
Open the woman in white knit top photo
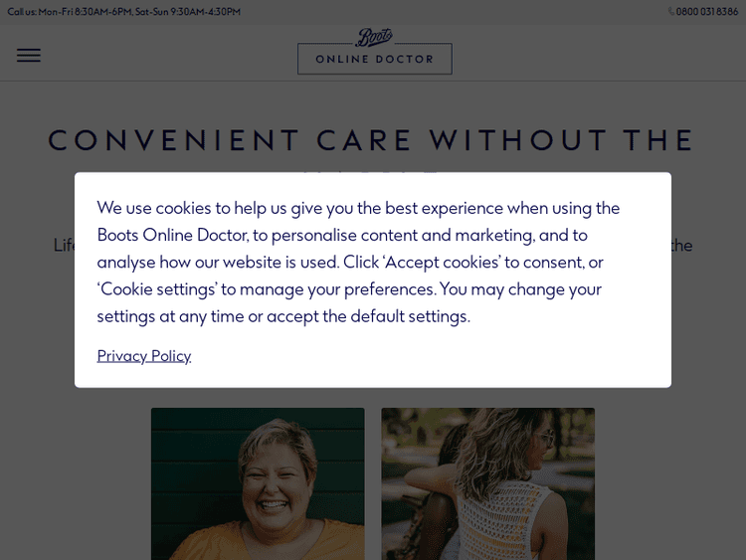pyautogui.click(x=487, y=483)
